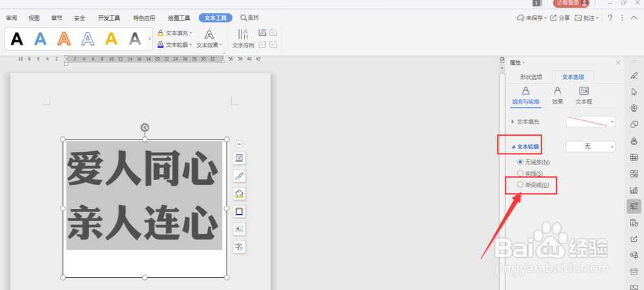Open the 文本填充 color dropdown in panel

pyautogui.click(x=591, y=122)
